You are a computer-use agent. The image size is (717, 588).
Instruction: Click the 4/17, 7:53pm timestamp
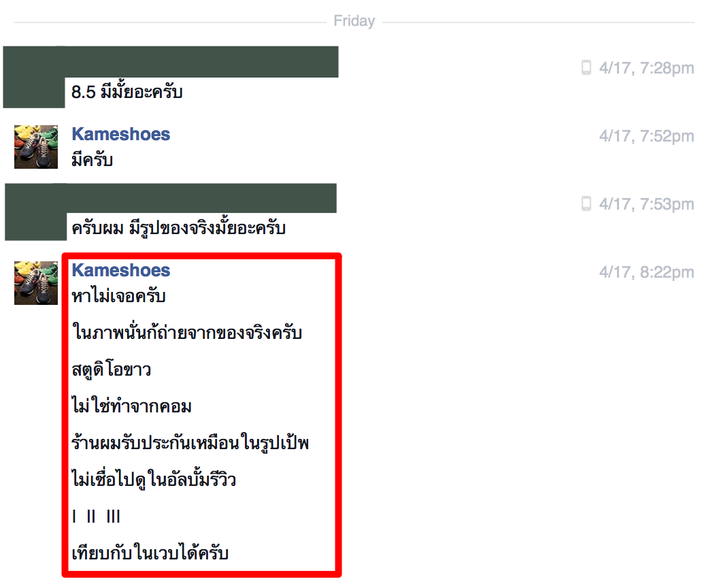tap(646, 204)
